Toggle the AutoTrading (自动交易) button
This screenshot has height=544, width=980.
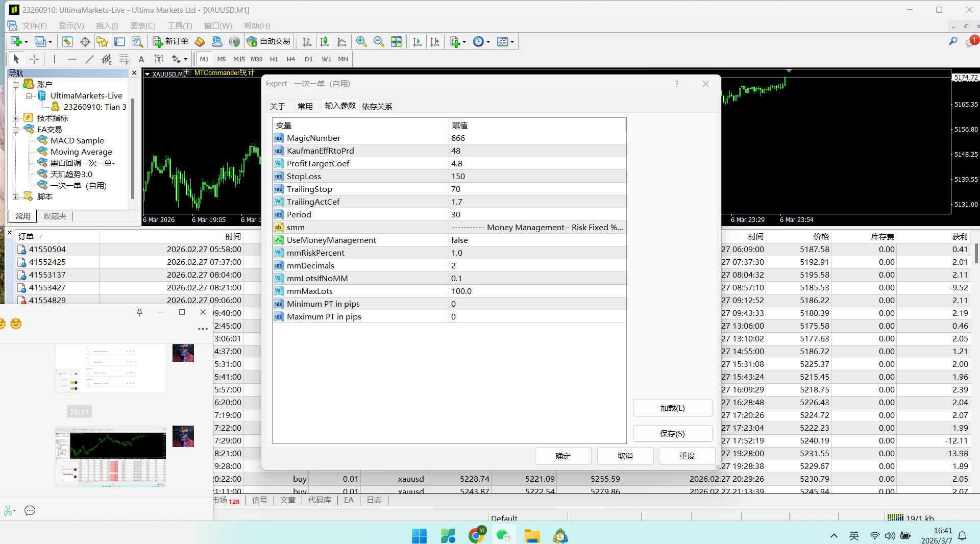point(268,41)
